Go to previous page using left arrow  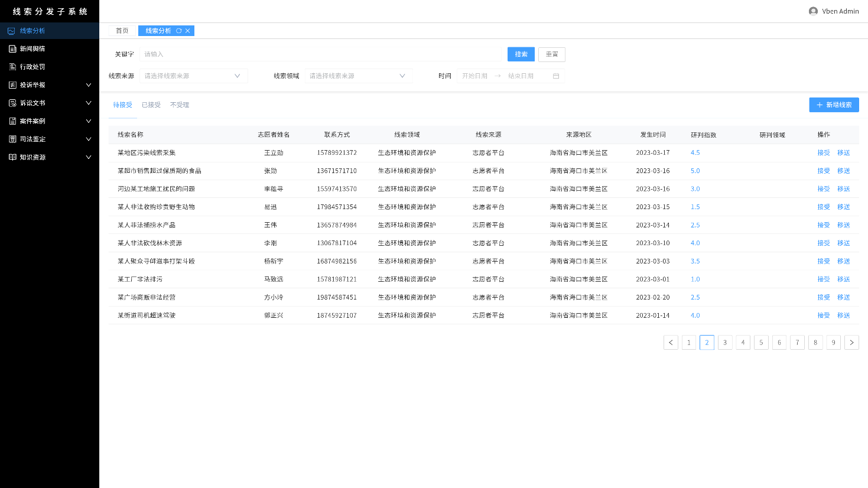pos(671,343)
